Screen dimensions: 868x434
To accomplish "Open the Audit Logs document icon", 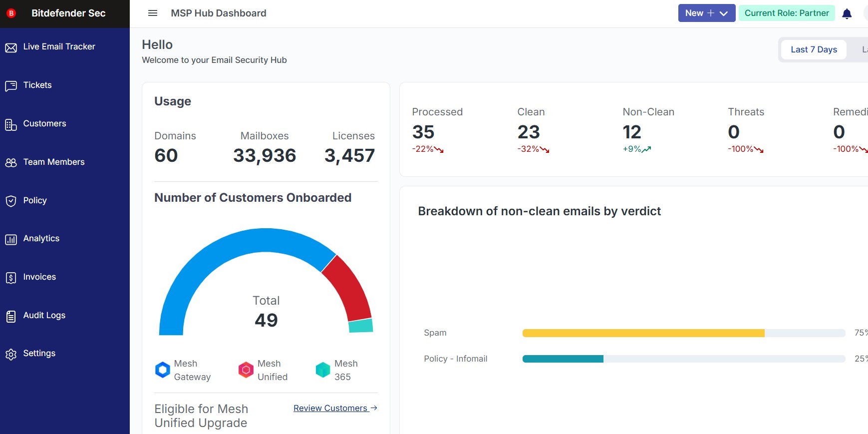I will tap(11, 316).
